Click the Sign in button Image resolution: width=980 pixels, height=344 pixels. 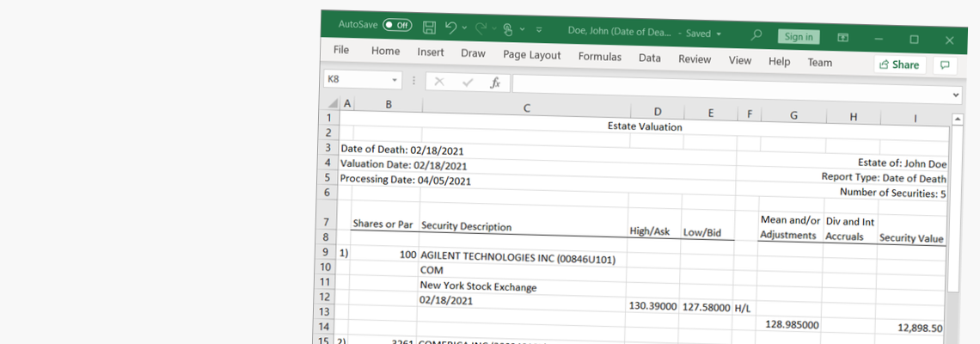(x=799, y=36)
